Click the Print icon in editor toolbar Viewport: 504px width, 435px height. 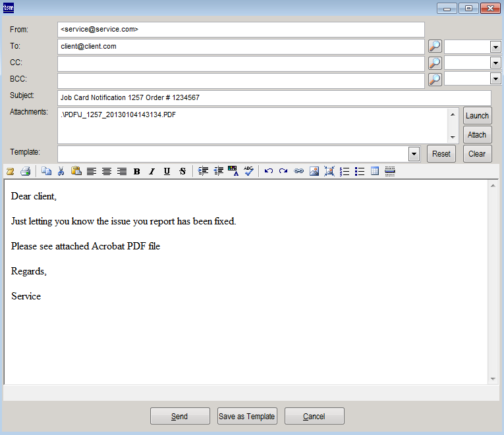[x=25, y=171]
